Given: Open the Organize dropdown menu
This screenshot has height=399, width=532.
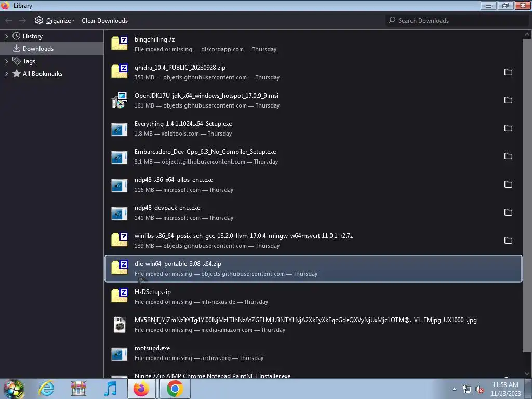Looking at the screenshot, I should coord(54,21).
